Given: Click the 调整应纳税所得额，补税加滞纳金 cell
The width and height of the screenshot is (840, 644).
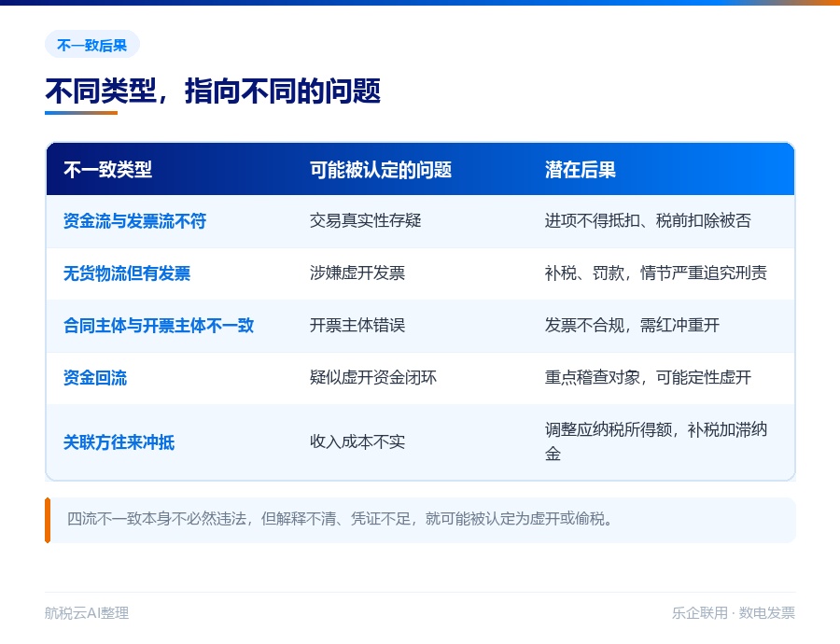Looking at the screenshot, I should [656, 442].
